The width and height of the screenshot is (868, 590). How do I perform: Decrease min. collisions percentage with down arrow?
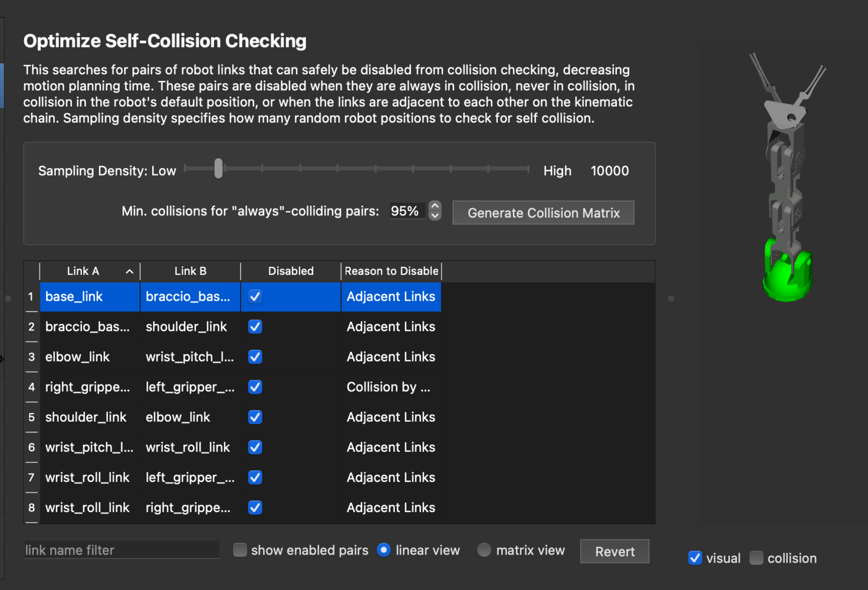click(x=435, y=216)
